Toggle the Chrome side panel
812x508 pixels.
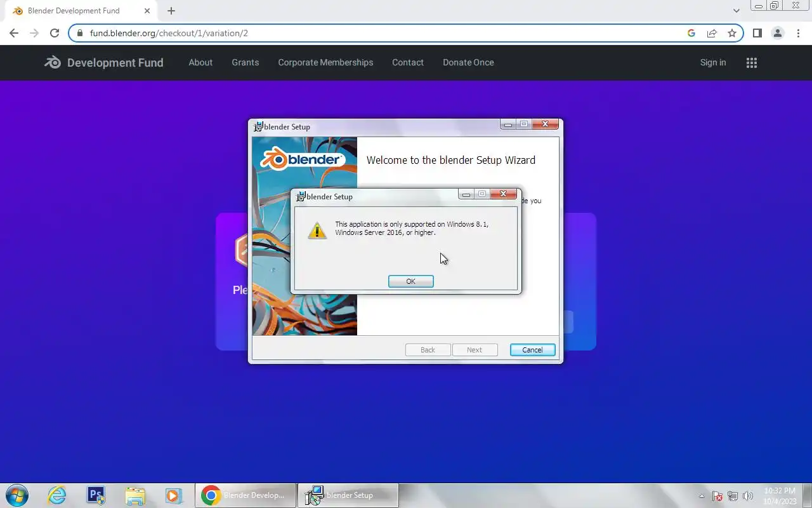pyautogui.click(x=757, y=33)
